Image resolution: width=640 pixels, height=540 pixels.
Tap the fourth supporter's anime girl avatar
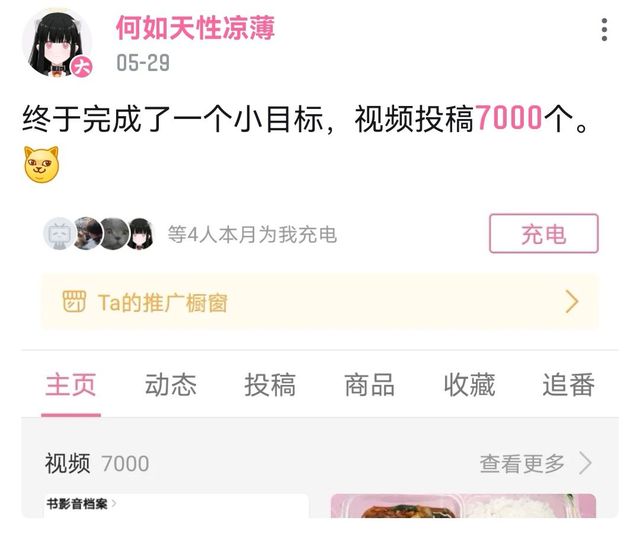(x=140, y=233)
